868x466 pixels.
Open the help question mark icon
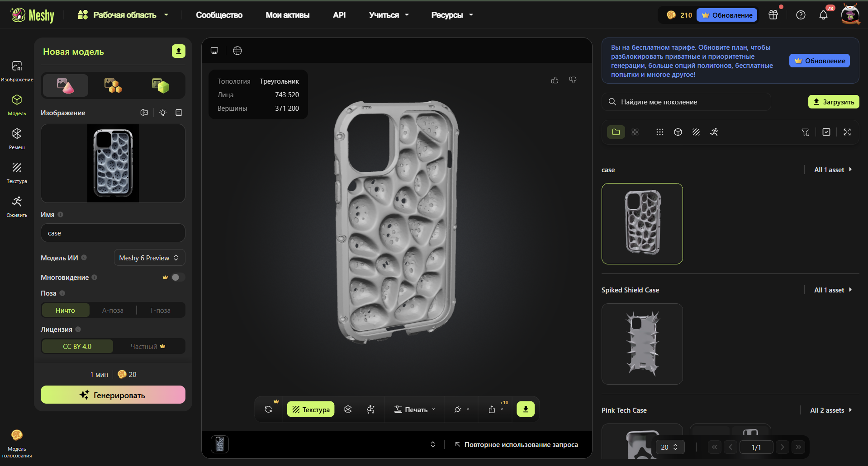(x=801, y=15)
